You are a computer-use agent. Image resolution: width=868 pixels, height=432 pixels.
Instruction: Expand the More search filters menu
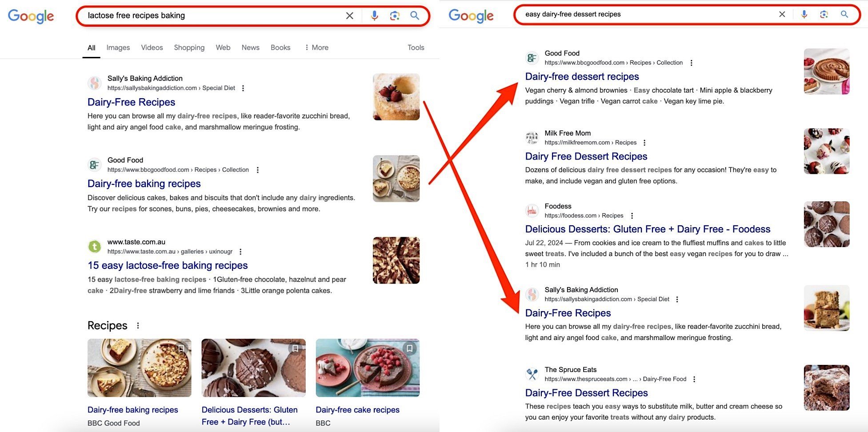click(x=316, y=48)
